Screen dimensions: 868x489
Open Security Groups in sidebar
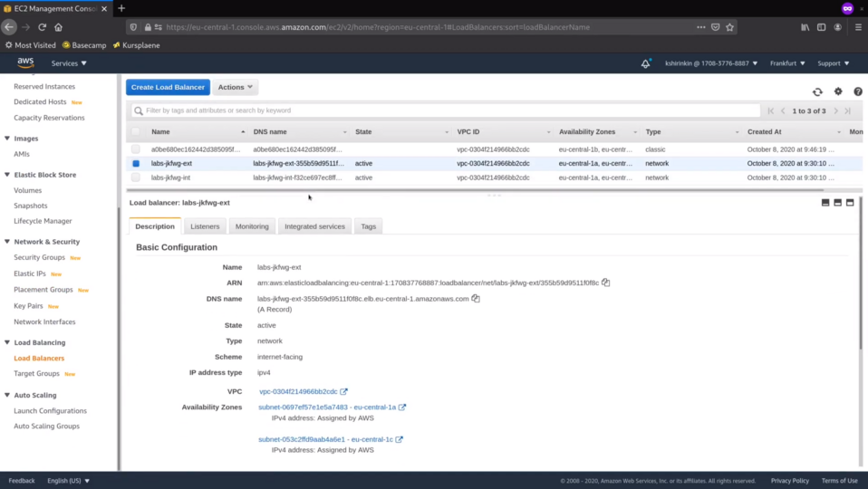pyautogui.click(x=39, y=257)
